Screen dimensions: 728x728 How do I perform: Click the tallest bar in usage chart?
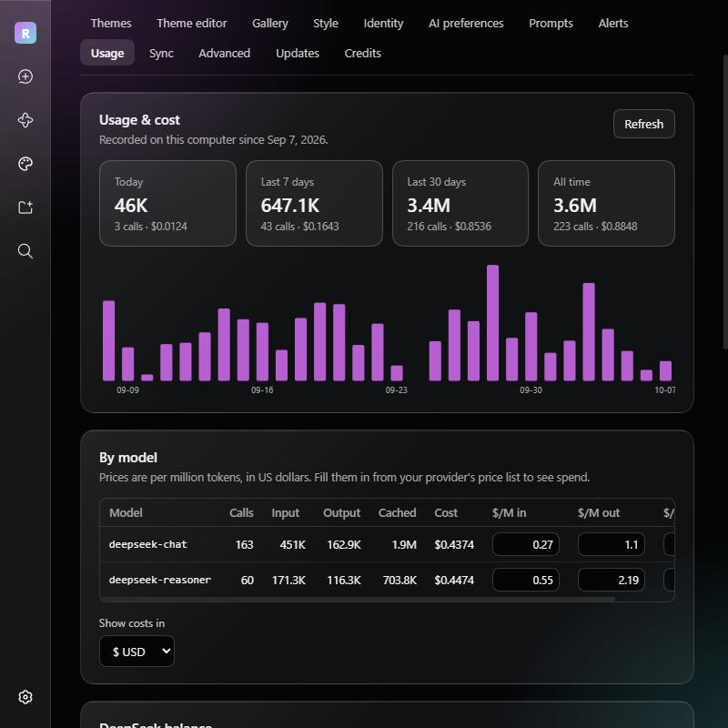point(492,323)
